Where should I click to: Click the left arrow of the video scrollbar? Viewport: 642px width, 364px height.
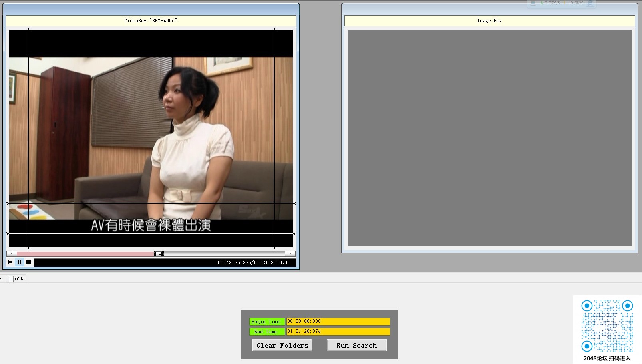pos(12,254)
